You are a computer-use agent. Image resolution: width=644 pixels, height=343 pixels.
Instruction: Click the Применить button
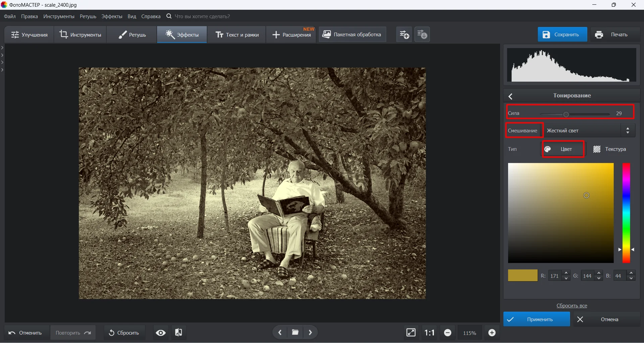point(537,319)
